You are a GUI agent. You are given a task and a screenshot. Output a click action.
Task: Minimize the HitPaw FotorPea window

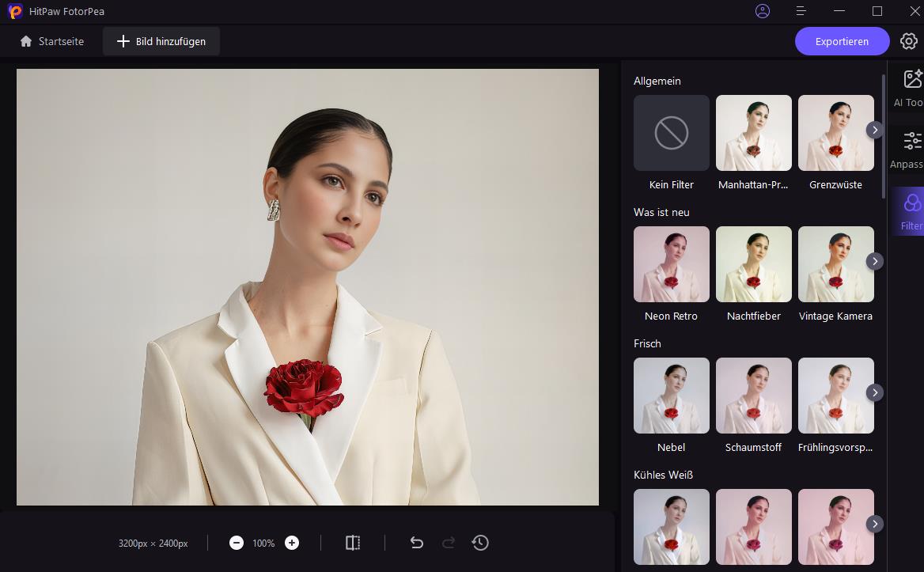pyautogui.click(x=839, y=11)
